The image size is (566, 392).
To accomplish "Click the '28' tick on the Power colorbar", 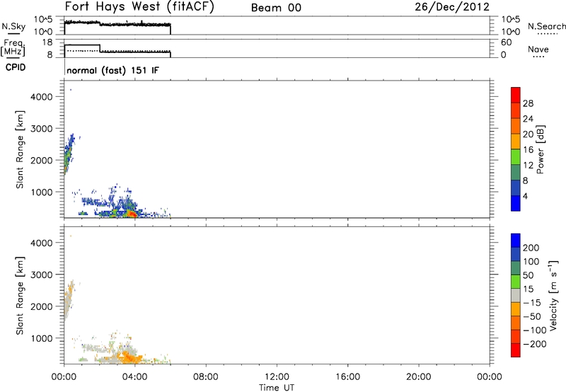I will click(x=528, y=103).
